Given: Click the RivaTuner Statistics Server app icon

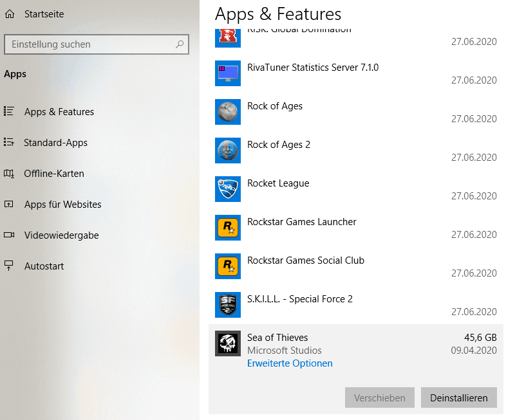Looking at the screenshot, I should click(228, 73).
